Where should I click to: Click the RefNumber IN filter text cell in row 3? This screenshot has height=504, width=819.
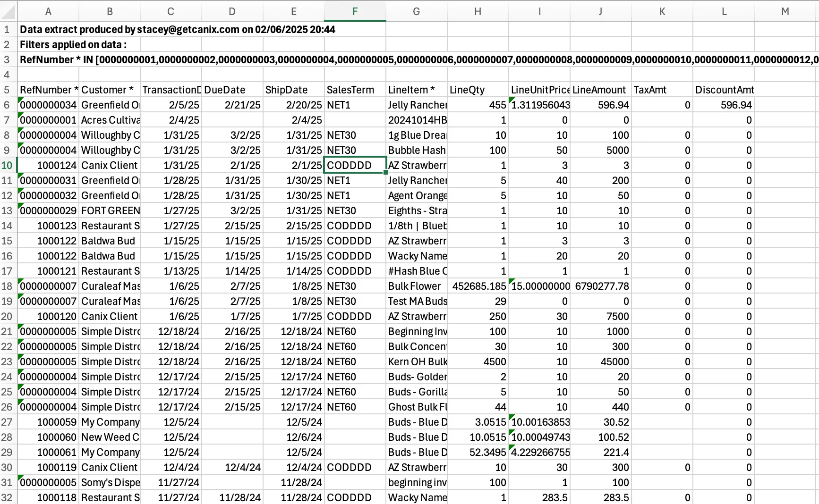418,60
